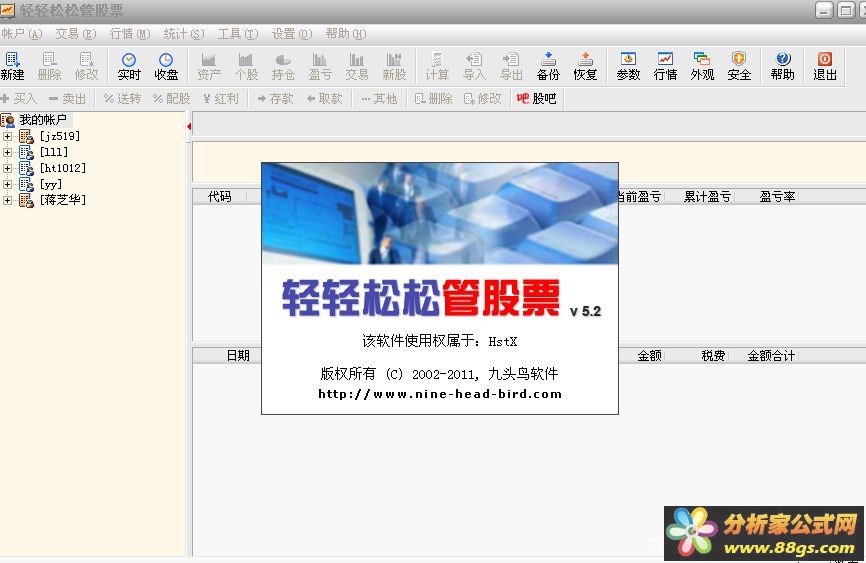Open the 统计(S) menu
Viewport: 866px width, 563px height.
184,34
